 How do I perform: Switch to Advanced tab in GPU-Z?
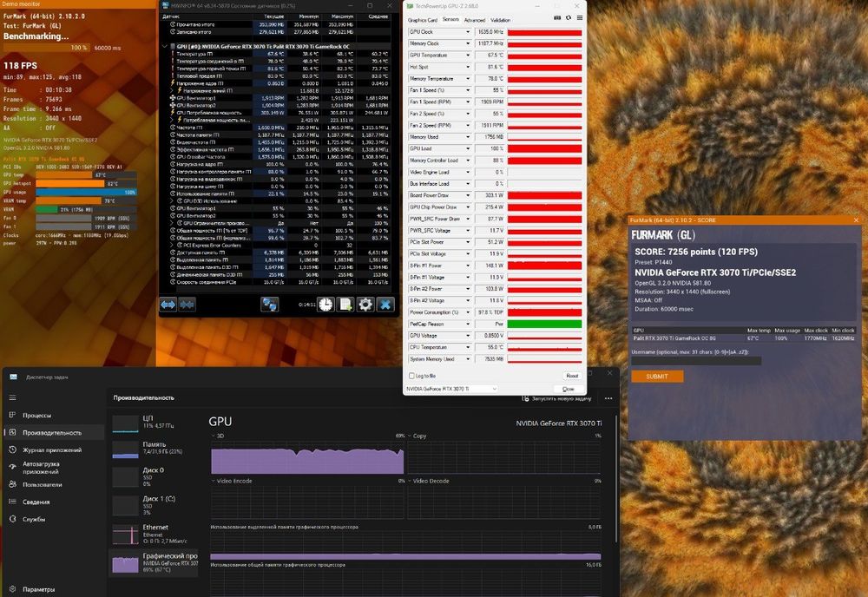point(475,20)
